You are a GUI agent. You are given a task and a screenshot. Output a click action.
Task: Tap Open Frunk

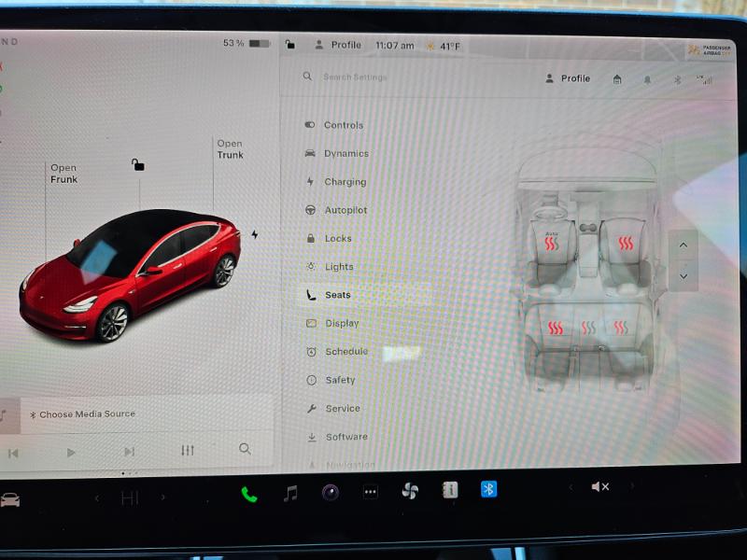click(63, 174)
